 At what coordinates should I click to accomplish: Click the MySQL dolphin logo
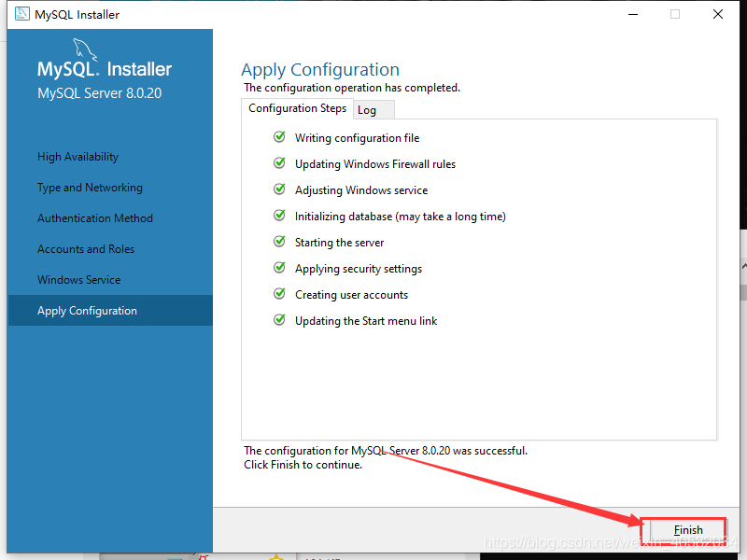point(85,49)
